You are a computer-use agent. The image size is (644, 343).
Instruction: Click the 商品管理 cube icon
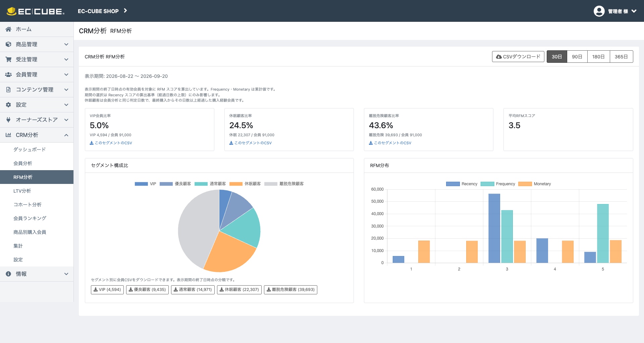click(8, 44)
